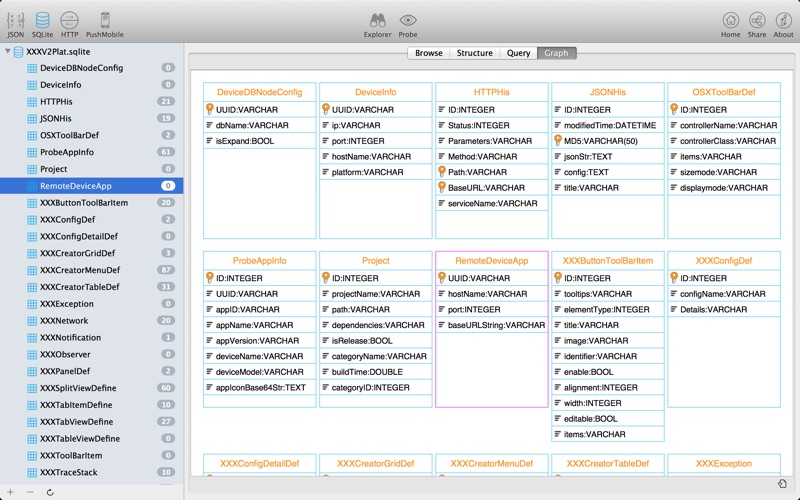Open the JSON tool in toolbar

click(15, 24)
